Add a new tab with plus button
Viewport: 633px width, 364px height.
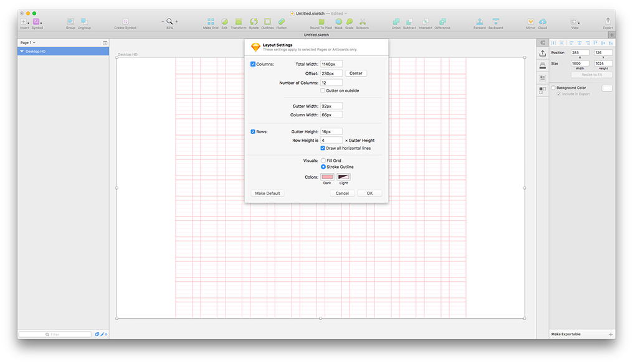coord(612,35)
